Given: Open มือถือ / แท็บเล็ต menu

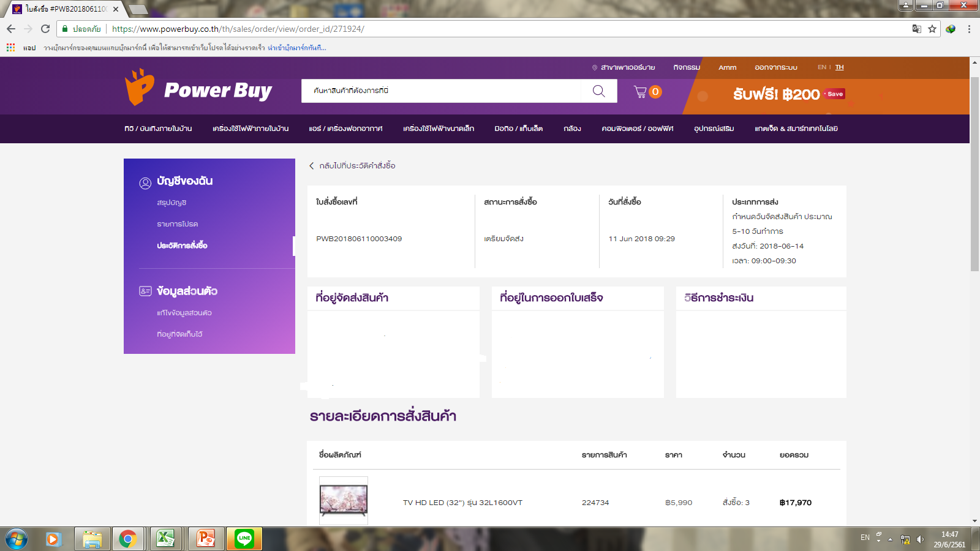Looking at the screenshot, I should pyautogui.click(x=519, y=129).
